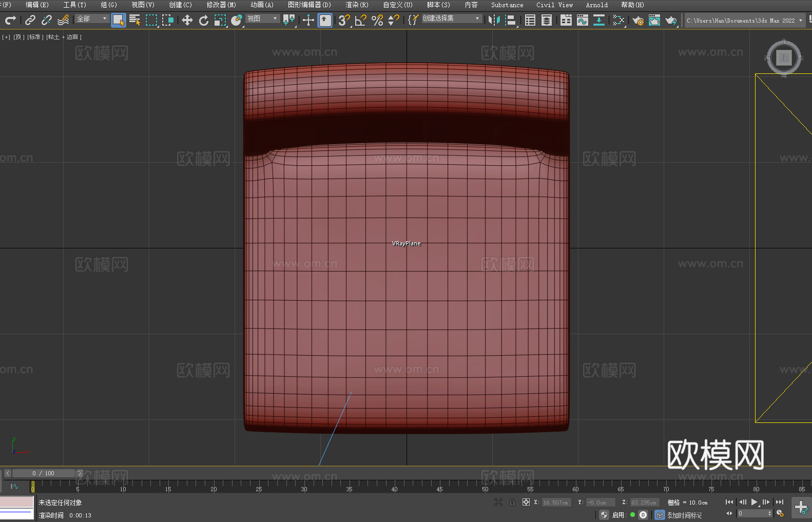
Task: Open the Schematic View icon
Action: 618,20
